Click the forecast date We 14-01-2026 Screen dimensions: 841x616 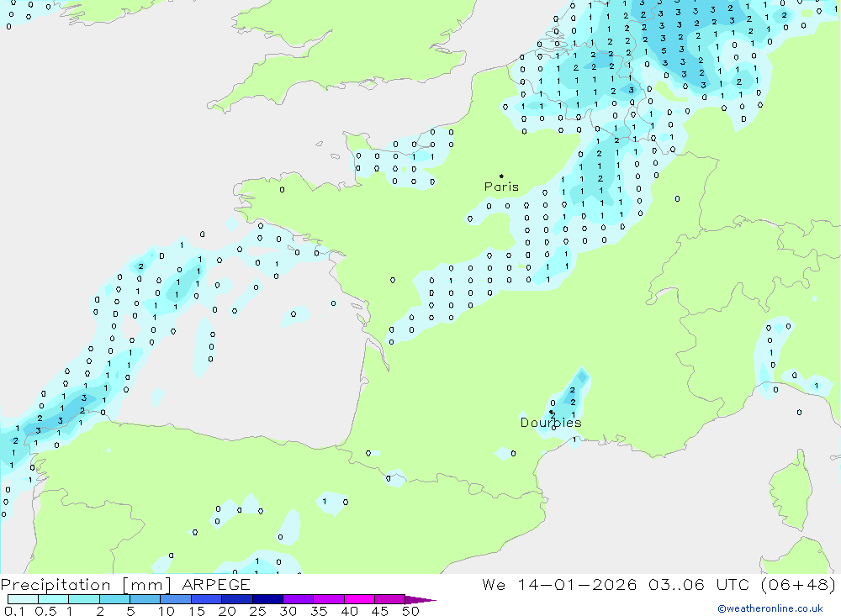(x=559, y=584)
